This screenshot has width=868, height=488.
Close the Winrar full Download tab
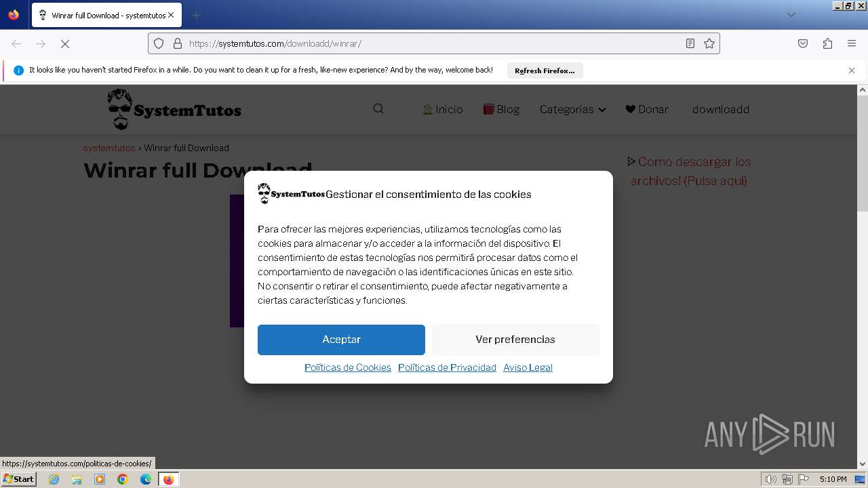tap(171, 15)
